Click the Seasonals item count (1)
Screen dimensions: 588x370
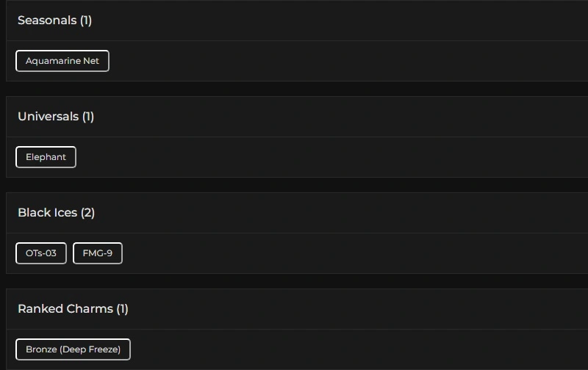pos(86,21)
